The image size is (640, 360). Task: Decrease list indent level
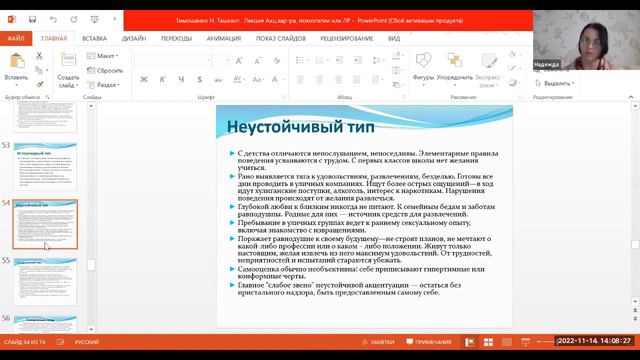coord(340,60)
